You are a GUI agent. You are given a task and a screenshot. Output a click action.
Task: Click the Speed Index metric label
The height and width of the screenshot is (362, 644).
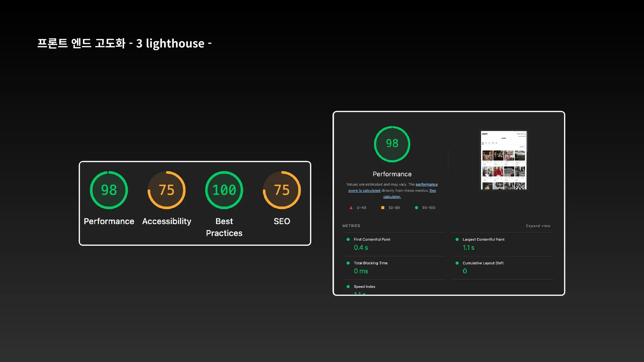(364, 287)
